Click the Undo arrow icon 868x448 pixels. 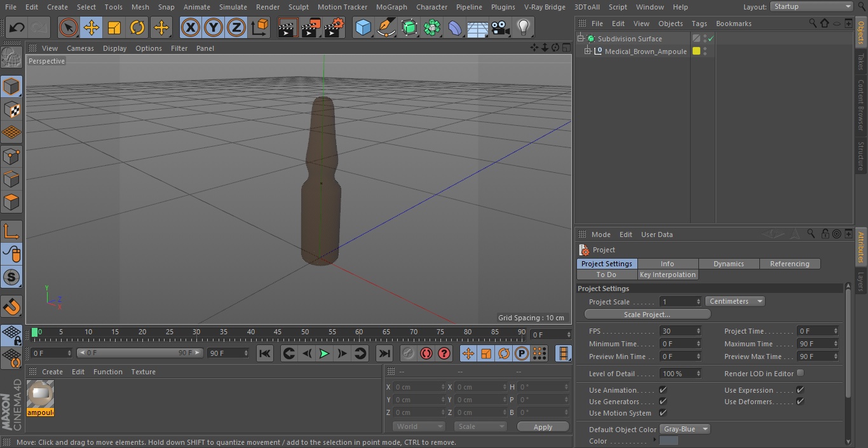17,27
